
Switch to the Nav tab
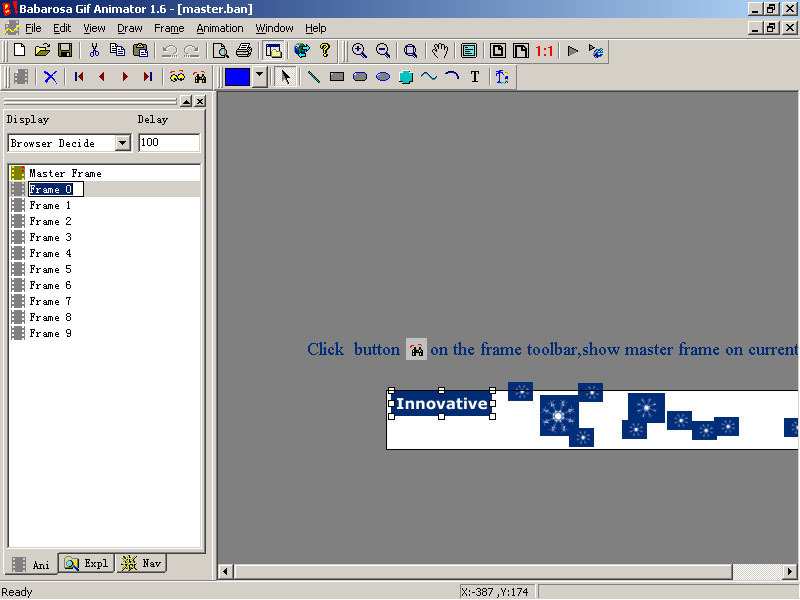[x=141, y=563]
